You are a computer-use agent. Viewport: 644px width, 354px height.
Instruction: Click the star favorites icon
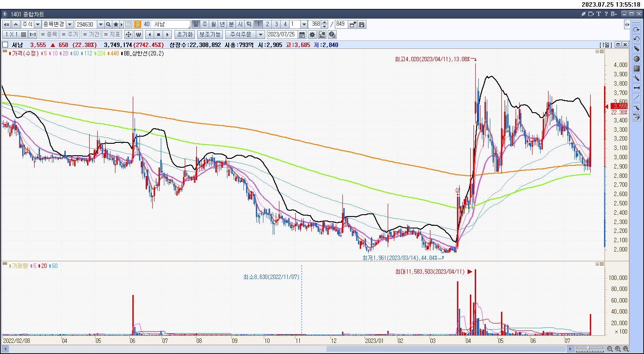116,24
